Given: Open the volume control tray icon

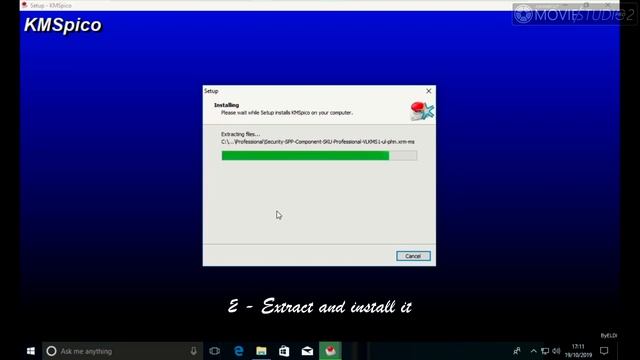Looking at the screenshot, I should tap(556, 351).
